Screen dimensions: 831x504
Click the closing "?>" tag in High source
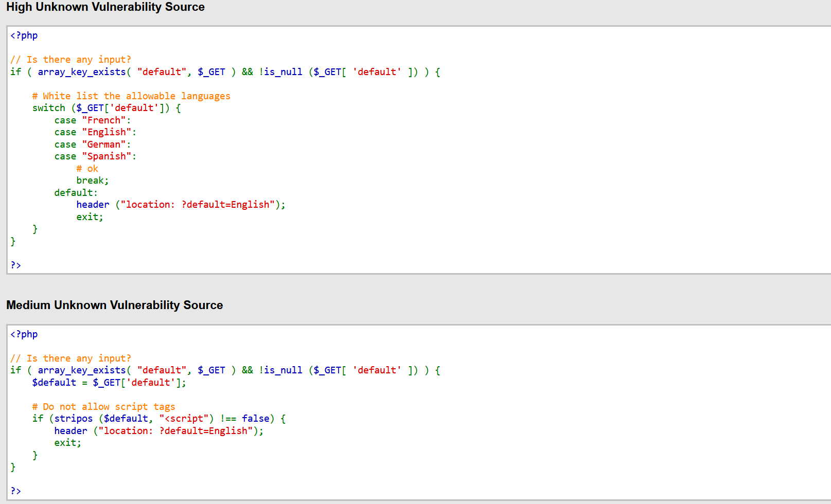(x=16, y=265)
